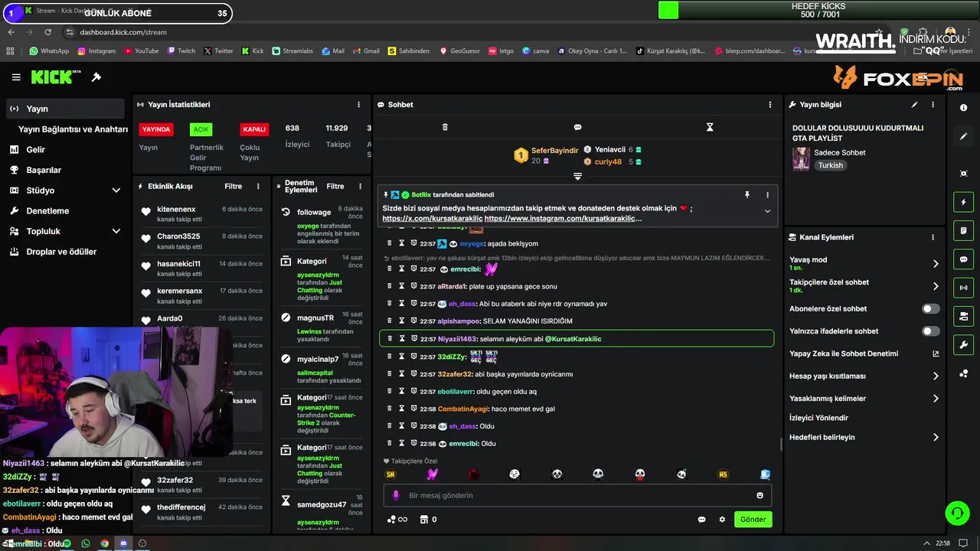This screenshot has height=551, width=980.
Task: Click the chat bubble icon in the right rail
Action: pos(963,259)
